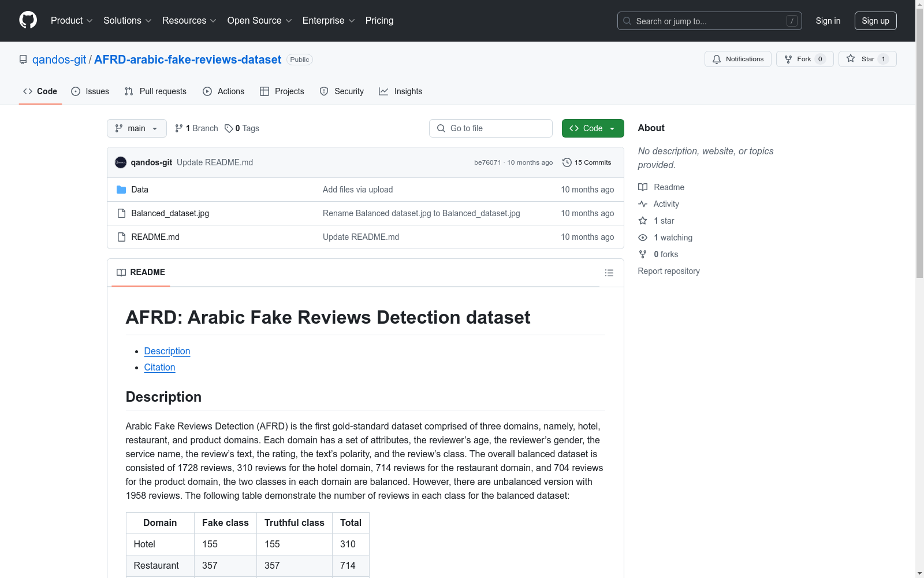Screen dimensions: 924x578
Task: Click the 'Hotel' table cell
Action: [x=160, y=544]
